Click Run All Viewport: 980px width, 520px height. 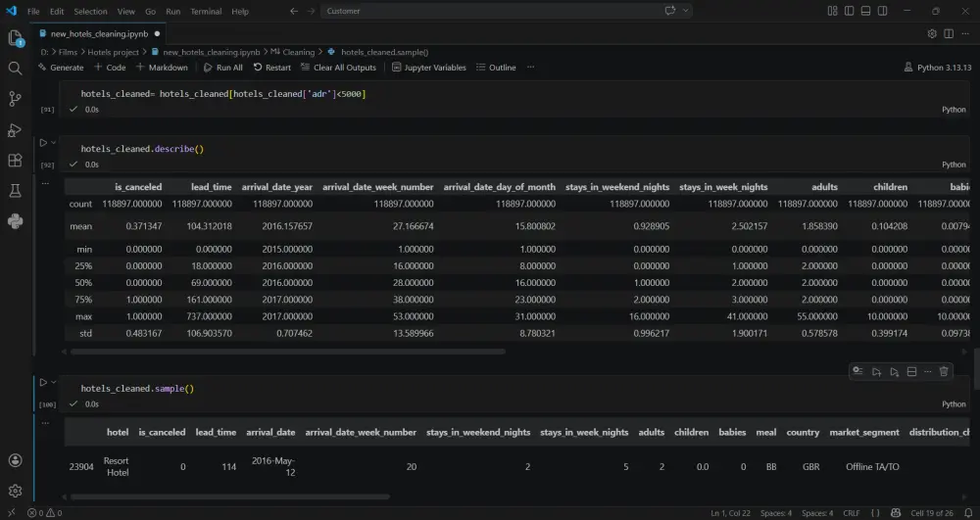[x=223, y=68]
